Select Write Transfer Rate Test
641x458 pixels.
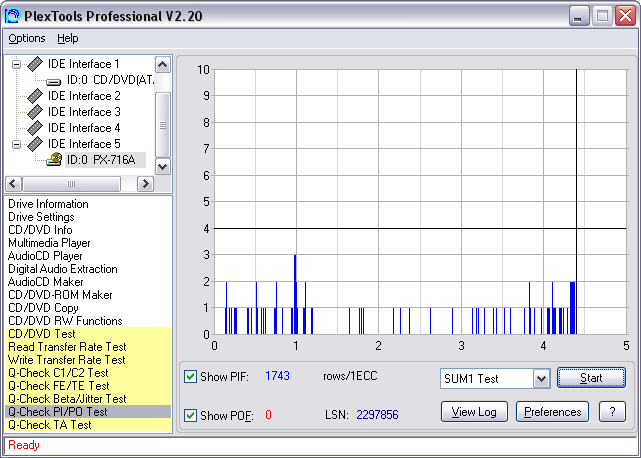tap(88, 360)
